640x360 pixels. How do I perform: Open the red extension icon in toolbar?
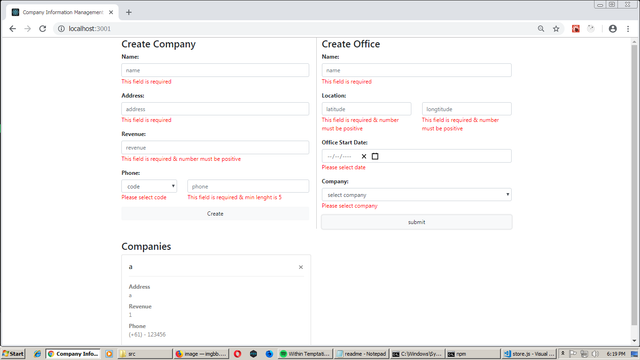tap(576, 29)
